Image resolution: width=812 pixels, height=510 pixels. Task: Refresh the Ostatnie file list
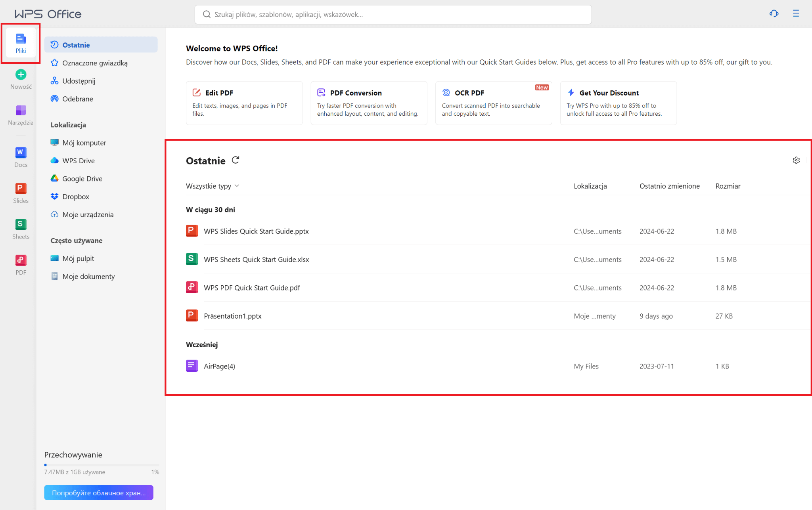[236, 160]
